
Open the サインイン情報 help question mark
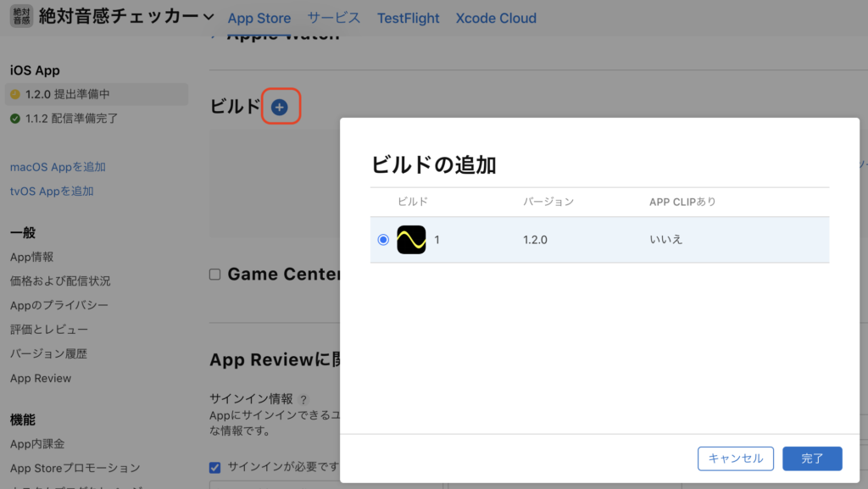[x=303, y=399]
